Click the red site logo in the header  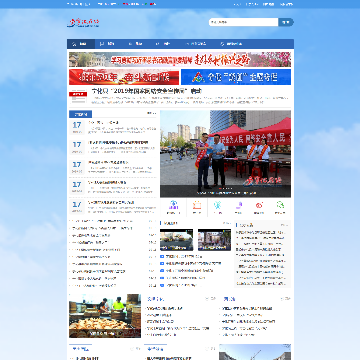83,23
